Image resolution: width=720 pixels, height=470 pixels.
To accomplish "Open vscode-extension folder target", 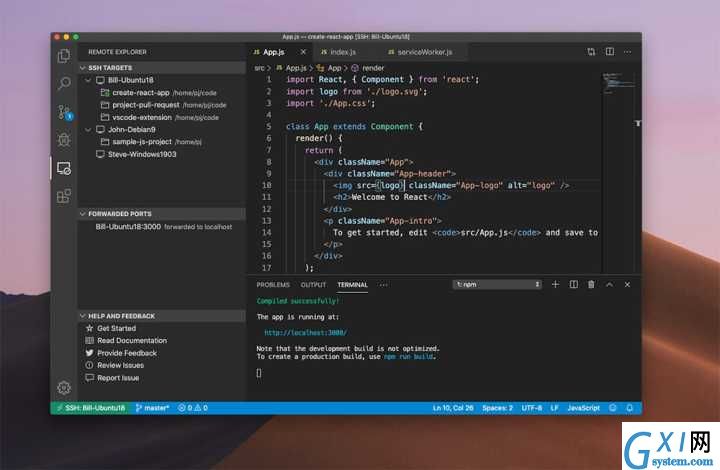I will pos(162,118).
